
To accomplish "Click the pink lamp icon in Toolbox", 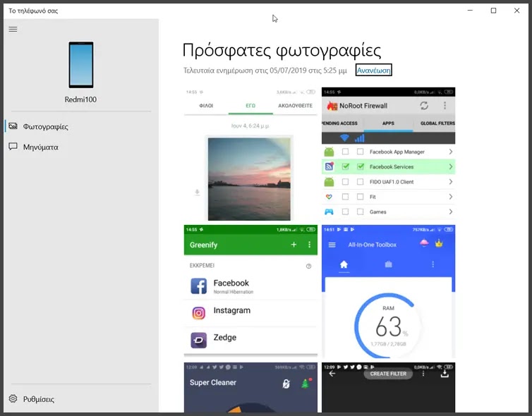I will pos(424,243).
